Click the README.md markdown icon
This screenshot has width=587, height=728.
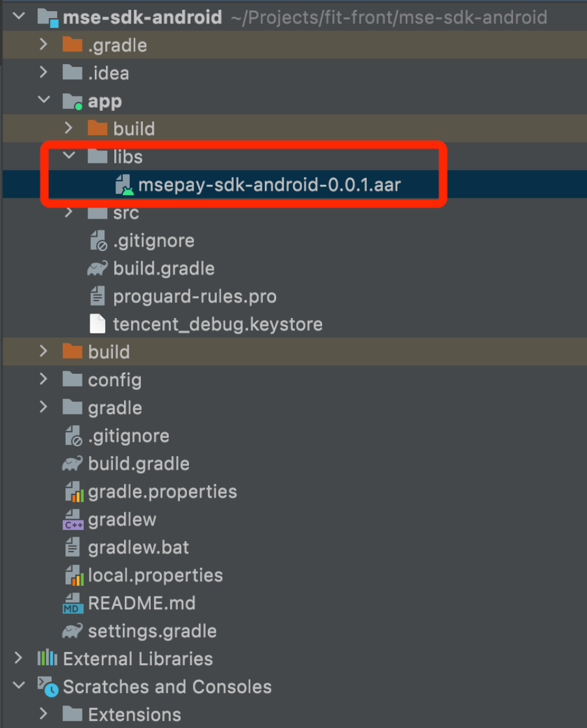[73, 603]
